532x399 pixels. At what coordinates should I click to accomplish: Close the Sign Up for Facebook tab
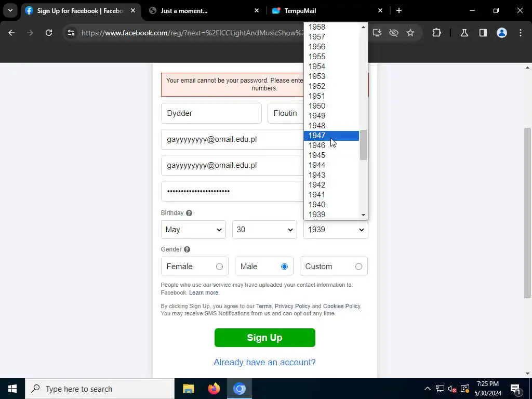coord(133,10)
